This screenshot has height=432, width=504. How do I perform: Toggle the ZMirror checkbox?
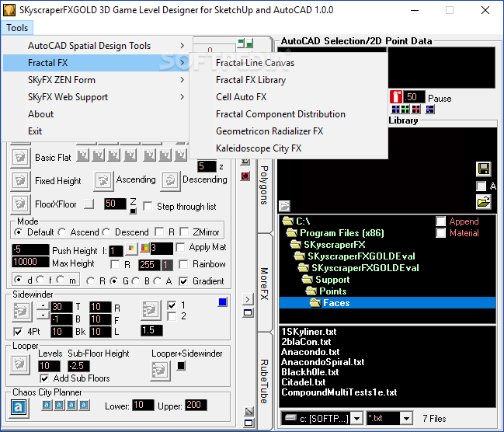184,232
